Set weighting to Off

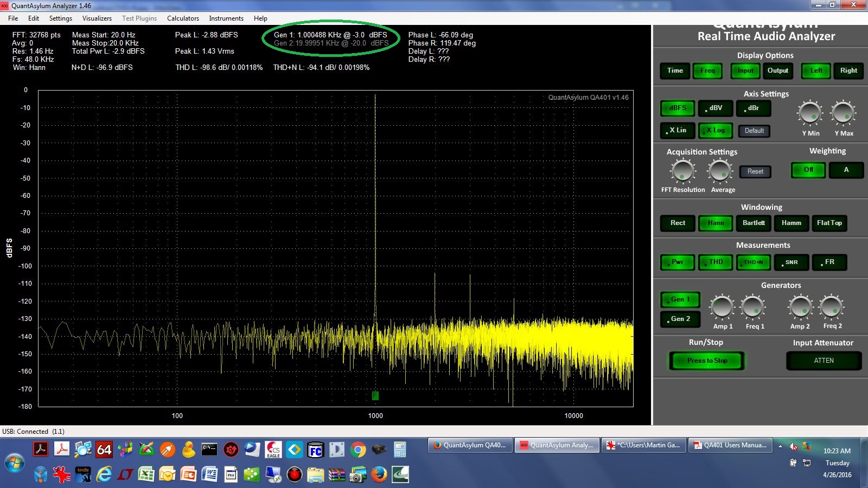808,170
